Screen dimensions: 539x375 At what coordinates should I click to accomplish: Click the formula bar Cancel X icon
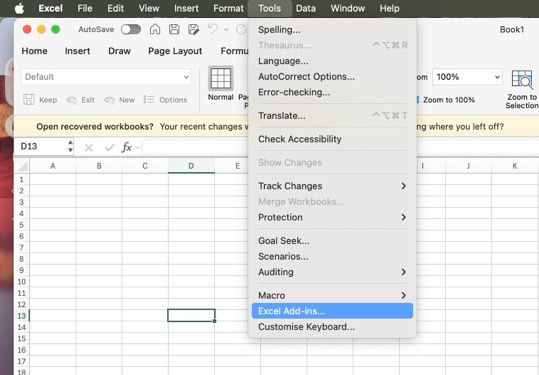click(89, 148)
